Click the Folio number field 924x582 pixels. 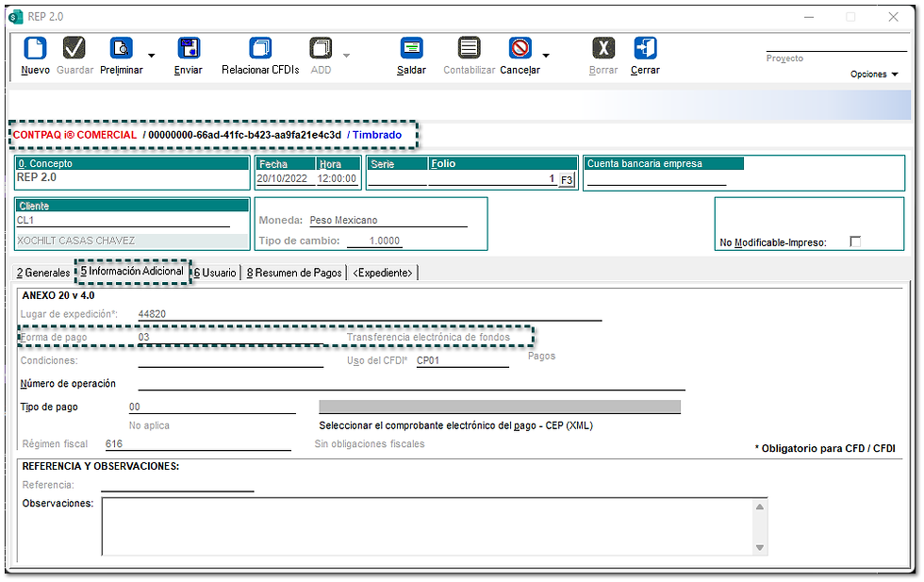(x=492, y=178)
